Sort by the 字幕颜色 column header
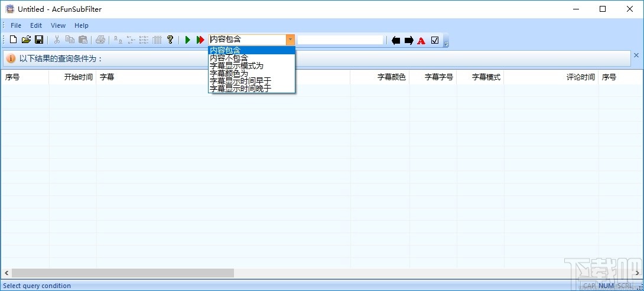Image resolution: width=644 pixels, height=291 pixels. [380, 77]
